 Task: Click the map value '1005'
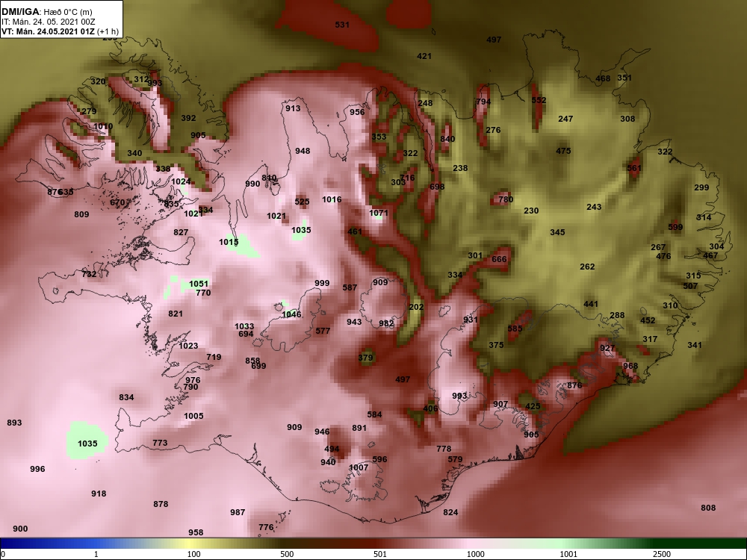click(x=193, y=416)
